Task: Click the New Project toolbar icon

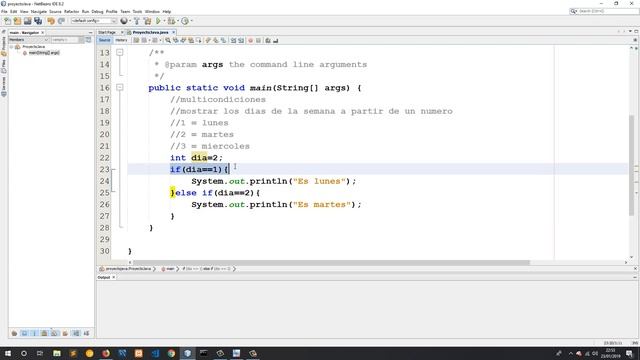Action: coord(17,21)
